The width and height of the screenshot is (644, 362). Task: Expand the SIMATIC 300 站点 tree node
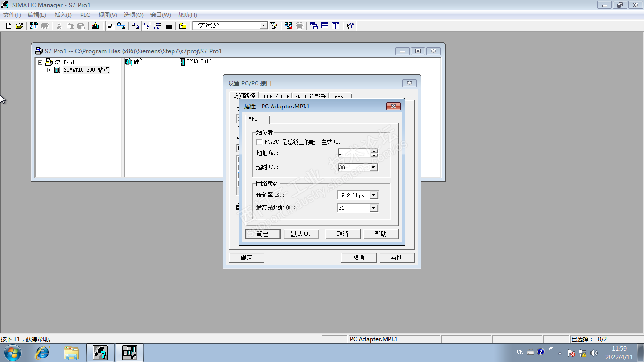[x=50, y=70]
